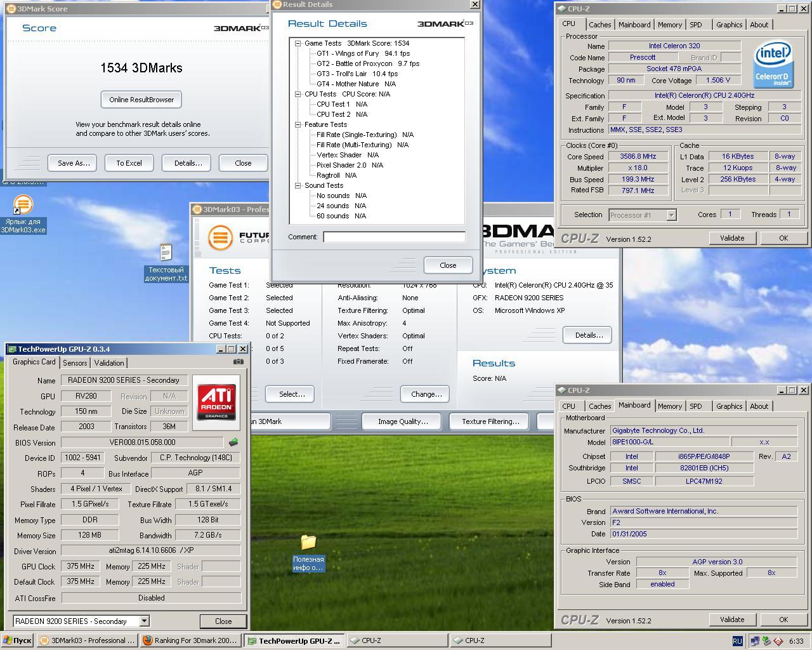Image resolution: width=812 pixels, height=650 pixels.
Task: Click To Excel button
Action: click(129, 163)
